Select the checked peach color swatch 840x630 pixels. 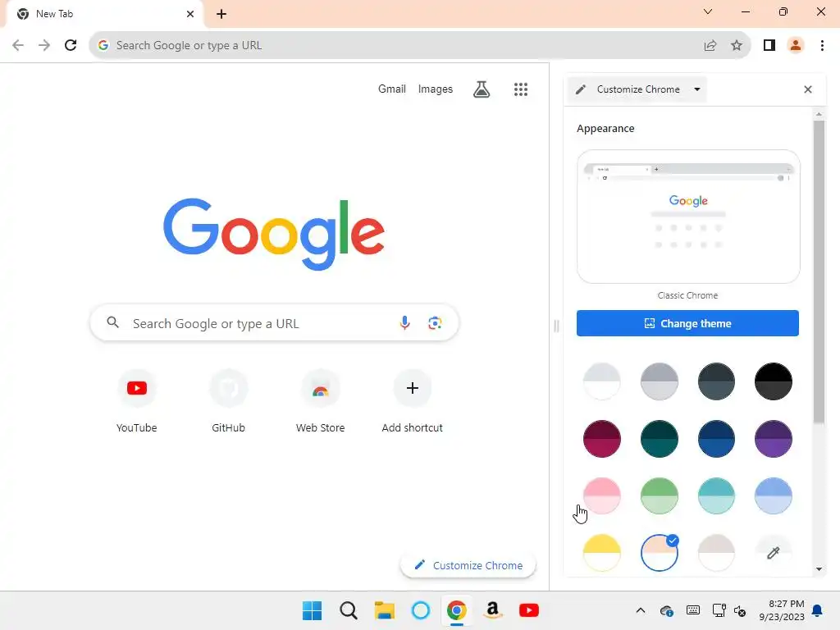point(659,552)
